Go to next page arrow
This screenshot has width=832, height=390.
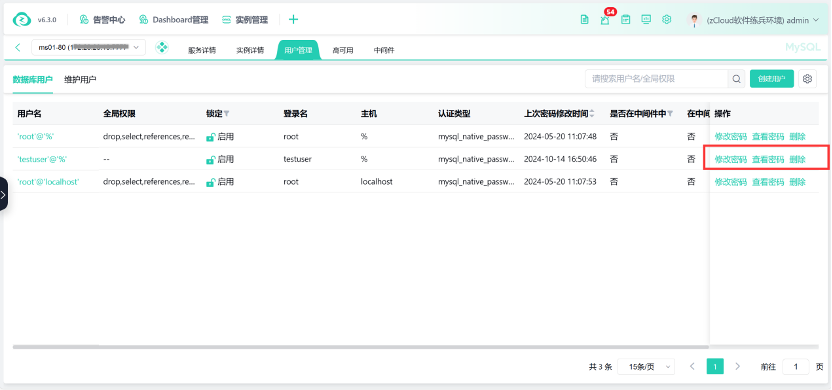click(x=738, y=367)
